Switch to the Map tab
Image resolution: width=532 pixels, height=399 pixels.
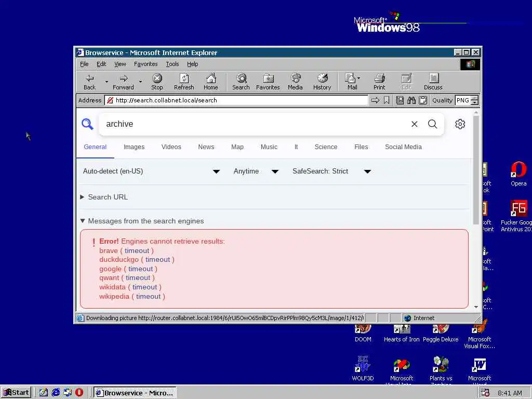pos(237,147)
